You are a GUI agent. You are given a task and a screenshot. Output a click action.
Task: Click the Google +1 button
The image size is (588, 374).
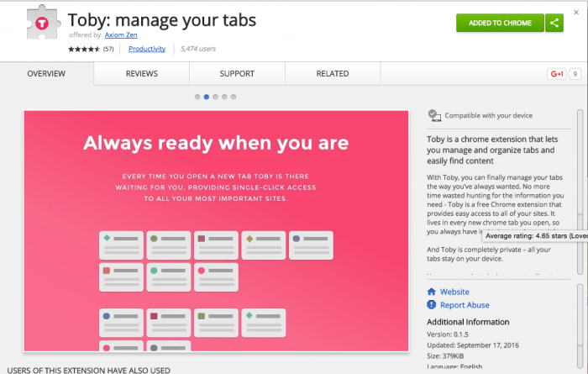[556, 74]
